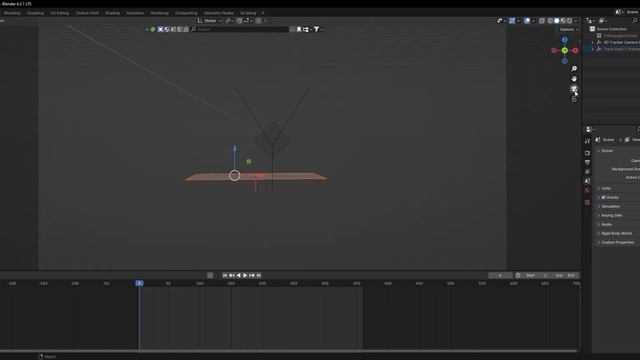Toggle snapping magnet icon
The image size is (640, 360).
[240, 21]
